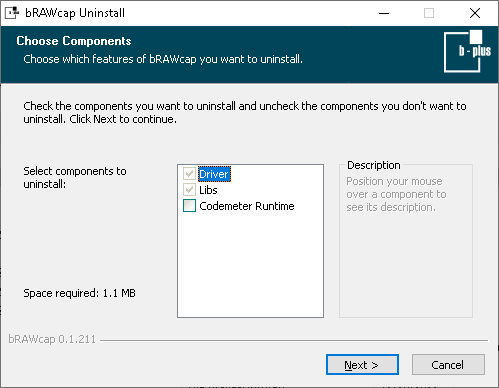The width and height of the screenshot is (499, 388).
Task: Click Next to continue uninstall
Action: click(x=362, y=365)
